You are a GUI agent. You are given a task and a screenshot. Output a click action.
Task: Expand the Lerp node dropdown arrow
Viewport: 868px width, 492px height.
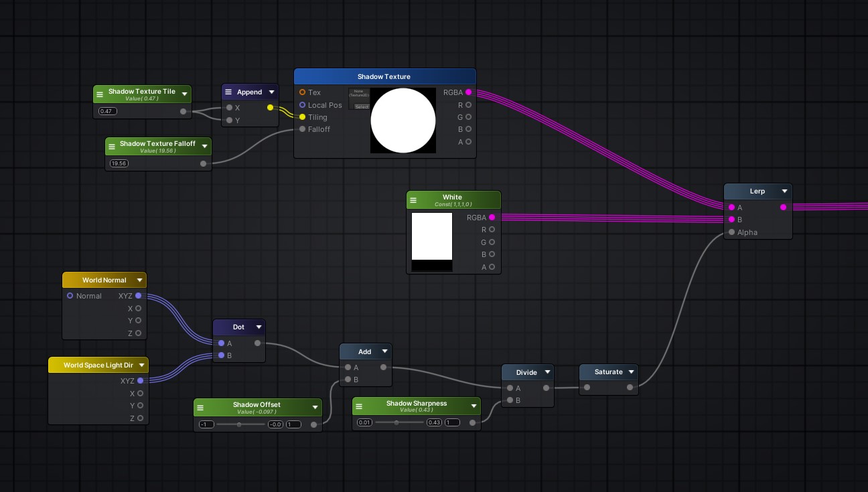784,191
